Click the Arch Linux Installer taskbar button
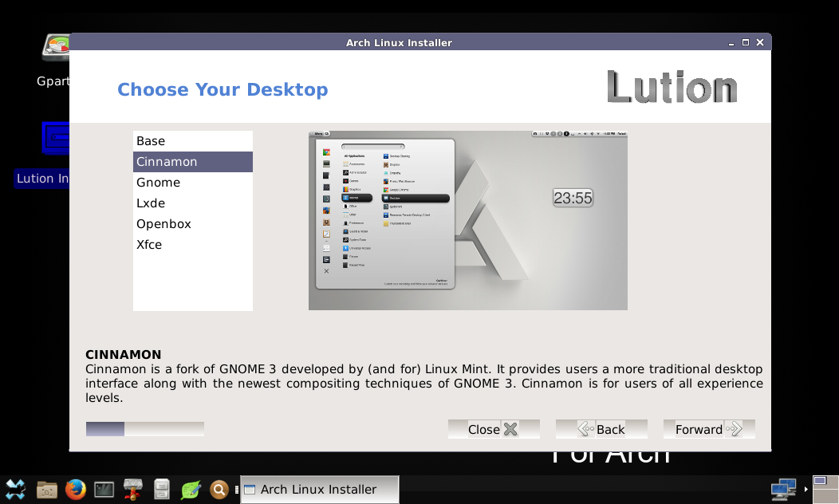The width and height of the screenshot is (839, 504). click(x=320, y=489)
